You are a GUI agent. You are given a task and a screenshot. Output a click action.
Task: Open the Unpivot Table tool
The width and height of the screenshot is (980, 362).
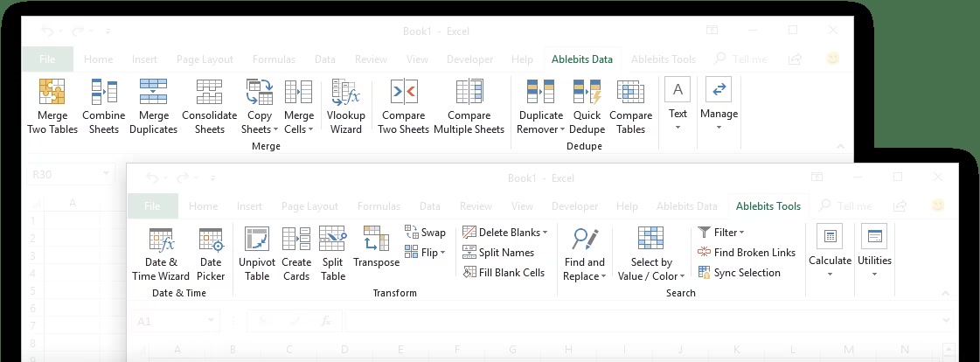[x=257, y=240]
